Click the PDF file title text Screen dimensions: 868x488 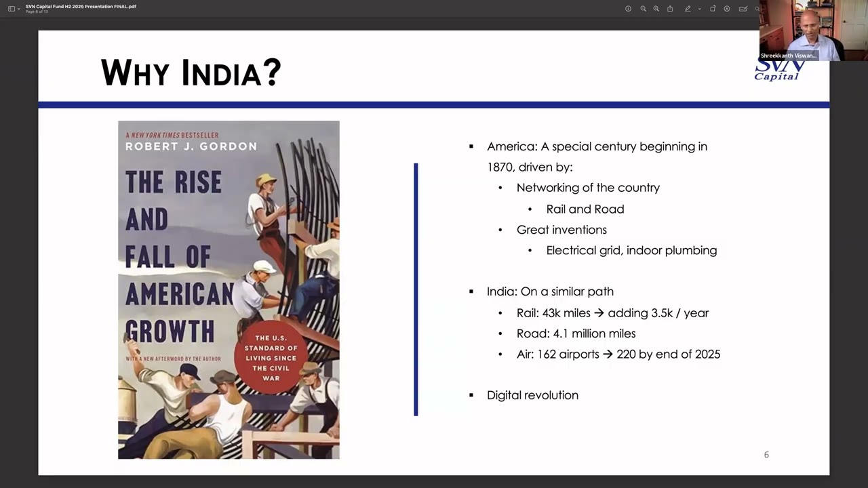(81, 6)
